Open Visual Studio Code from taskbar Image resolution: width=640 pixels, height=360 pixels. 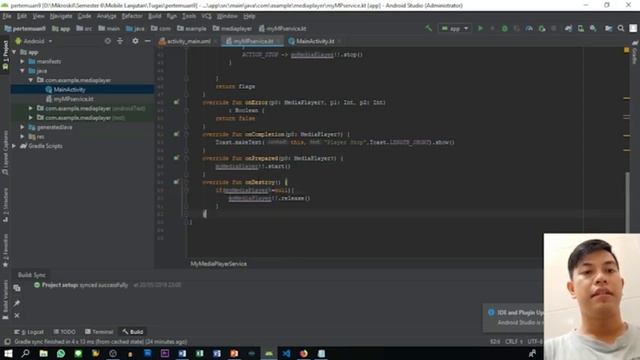[x=286, y=353]
